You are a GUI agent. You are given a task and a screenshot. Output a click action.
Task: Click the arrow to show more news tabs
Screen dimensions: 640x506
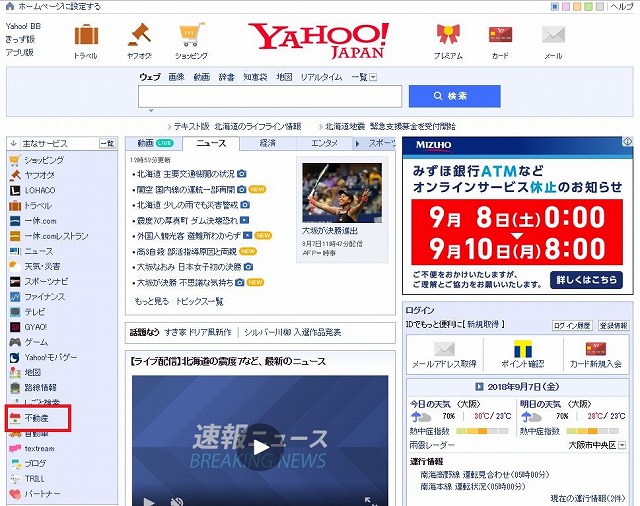pyautogui.click(x=358, y=144)
